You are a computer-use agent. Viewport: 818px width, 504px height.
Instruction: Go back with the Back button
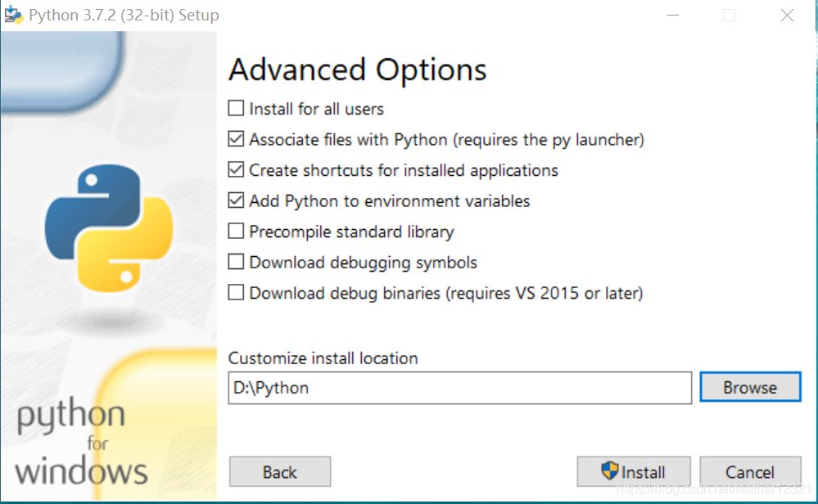click(x=280, y=472)
